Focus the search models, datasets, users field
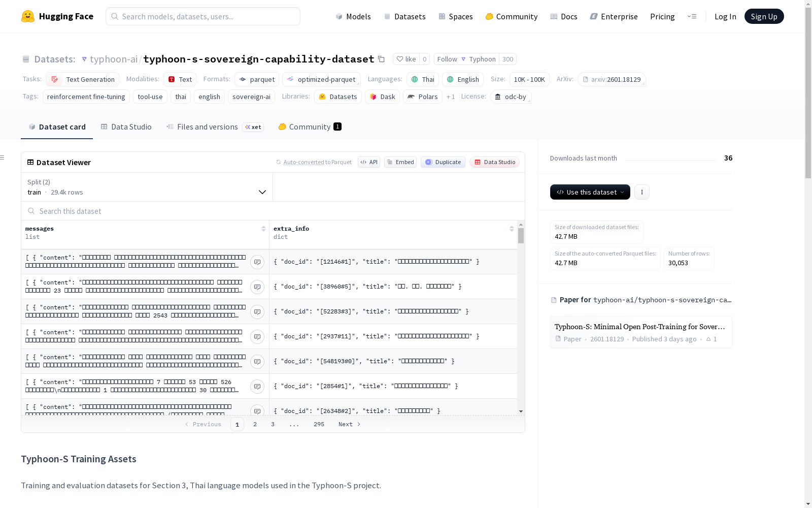812x508 pixels. [x=203, y=16]
